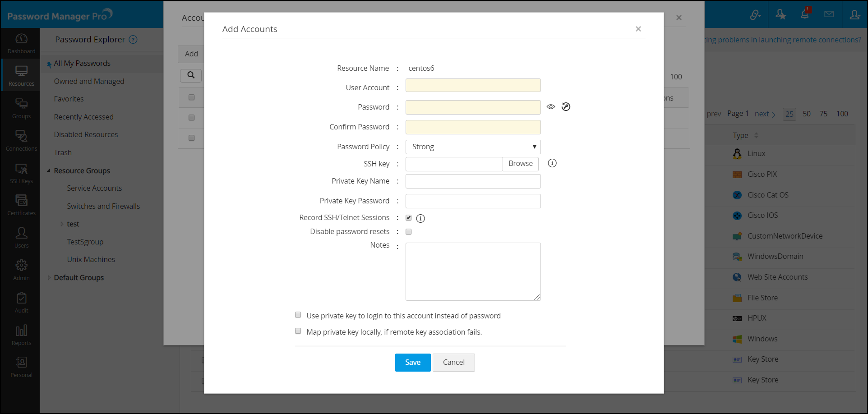The width and height of the screenshot is (868, 414).
Task: Open the Audit sidebar section
Action: (21, 302)
